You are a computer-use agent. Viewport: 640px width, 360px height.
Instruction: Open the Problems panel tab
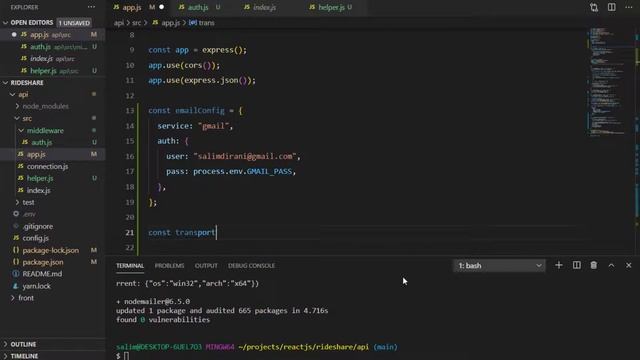pos(169,266)
